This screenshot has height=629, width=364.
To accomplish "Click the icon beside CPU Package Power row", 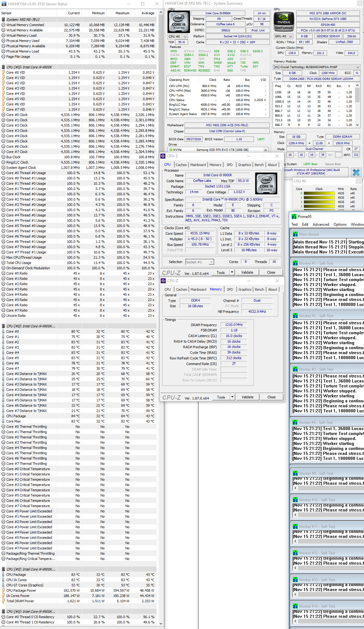I will tap(3, 590).
